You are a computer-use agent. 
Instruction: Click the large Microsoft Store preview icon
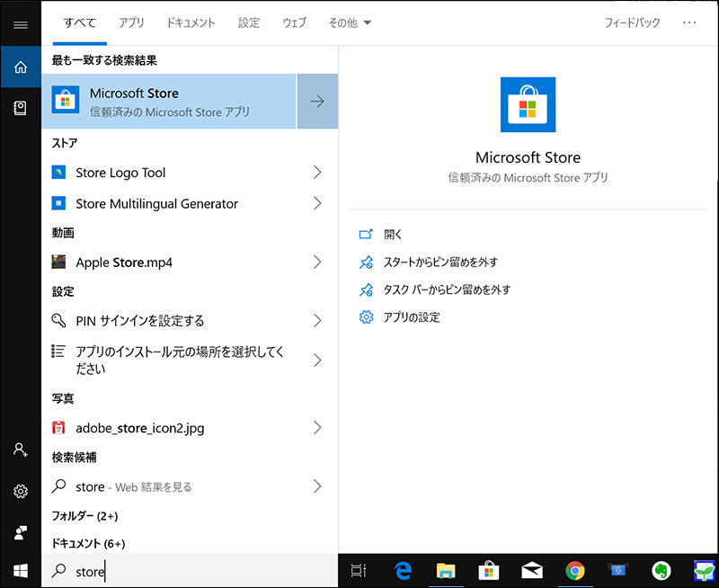(528, 104)
